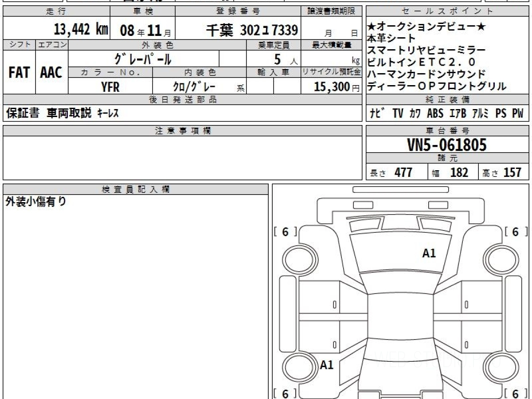Screen dimensions: 532x399
Task: Select the length value 長さ 477
Action: 391,172
